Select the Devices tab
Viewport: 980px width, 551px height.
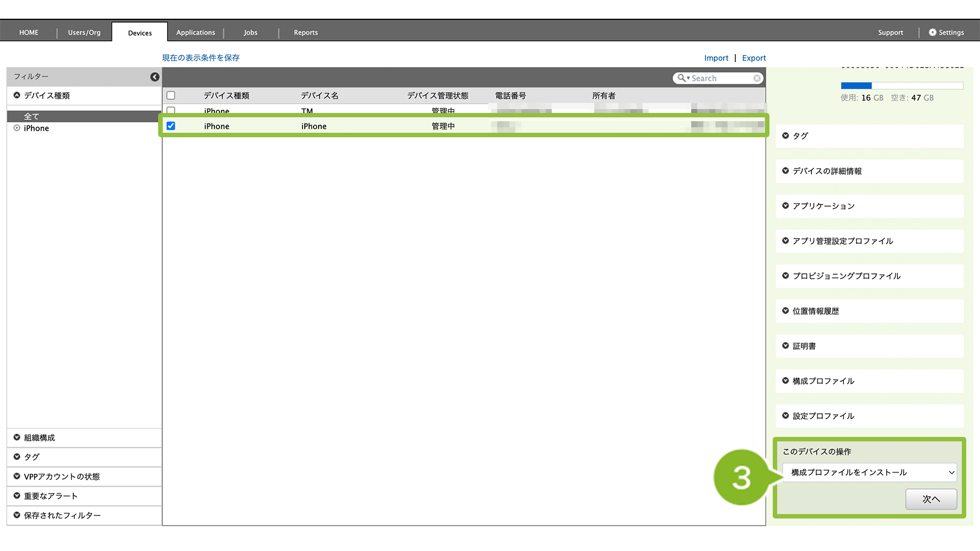pyautogui.click(x=140, y=33)
